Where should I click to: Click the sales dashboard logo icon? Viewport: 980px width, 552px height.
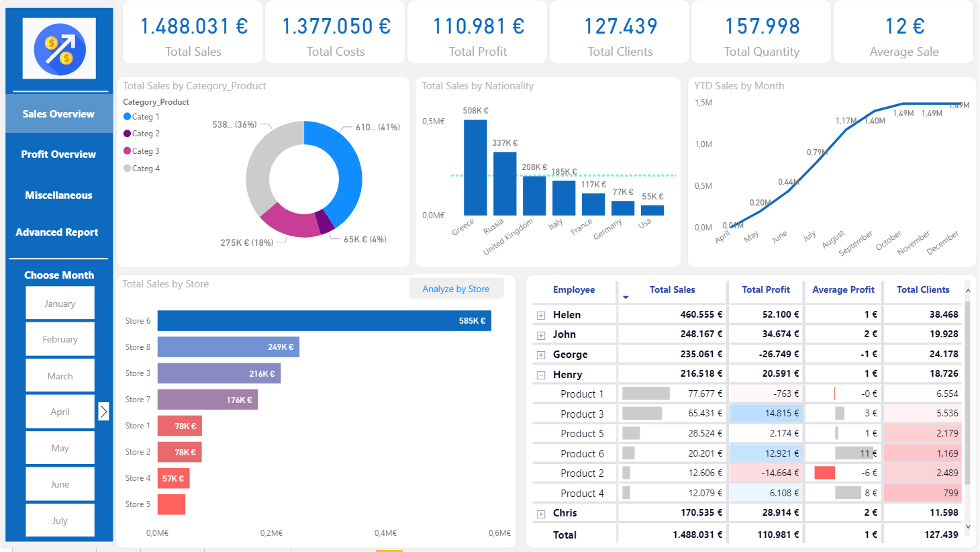59,49
